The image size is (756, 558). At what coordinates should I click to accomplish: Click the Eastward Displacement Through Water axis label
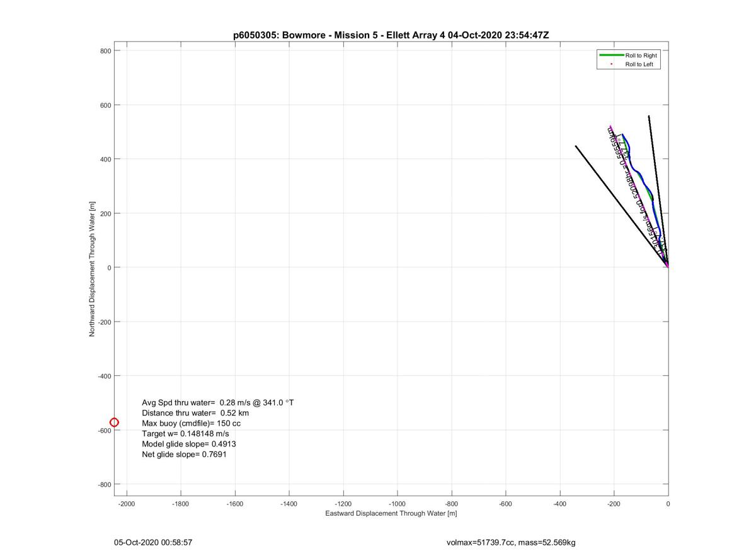click(x=391, y=513)
